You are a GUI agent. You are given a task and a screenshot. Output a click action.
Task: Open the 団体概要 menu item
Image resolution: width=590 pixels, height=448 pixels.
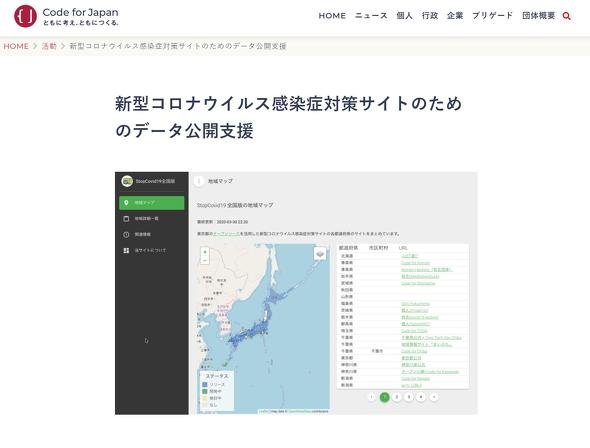[x=538, y=16]
